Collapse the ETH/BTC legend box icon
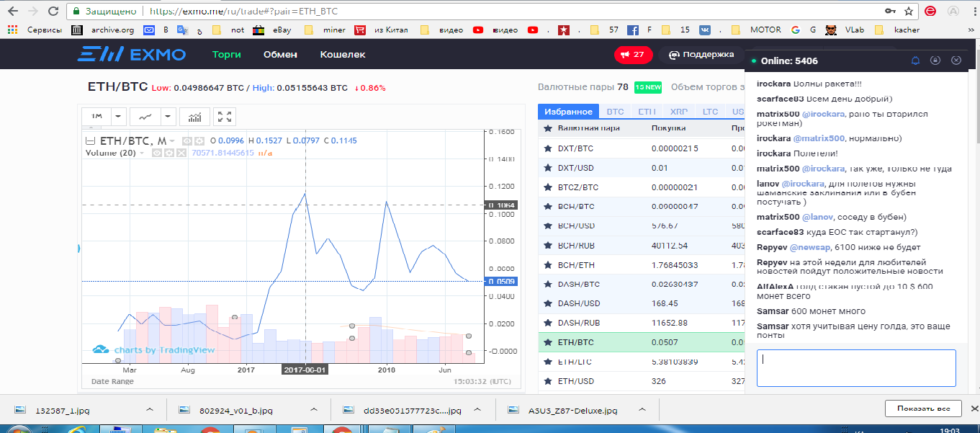 tap(91, 141)
